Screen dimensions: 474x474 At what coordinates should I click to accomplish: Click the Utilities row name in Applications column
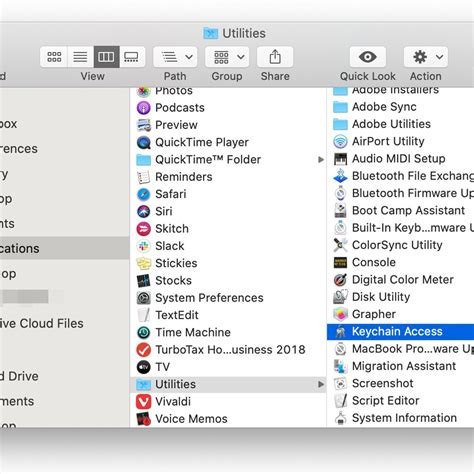[175, 384]
